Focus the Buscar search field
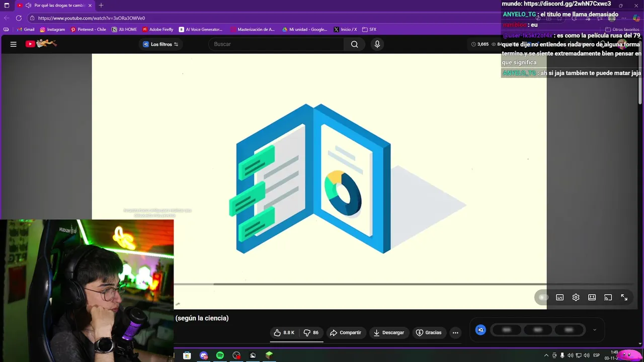Viewport: 644px width, 362px height. point(276,44)
